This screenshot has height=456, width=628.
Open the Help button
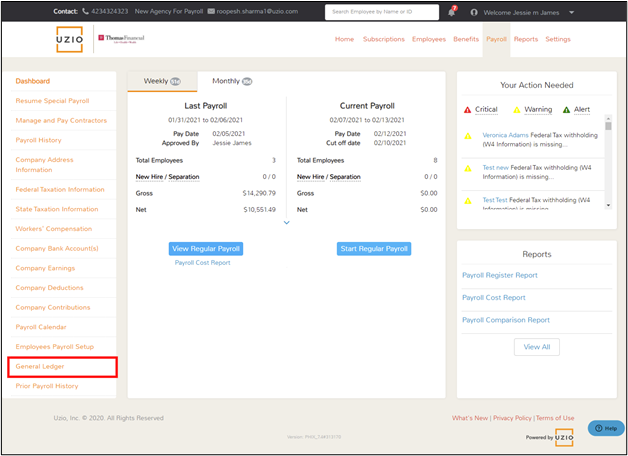point(606,428)
